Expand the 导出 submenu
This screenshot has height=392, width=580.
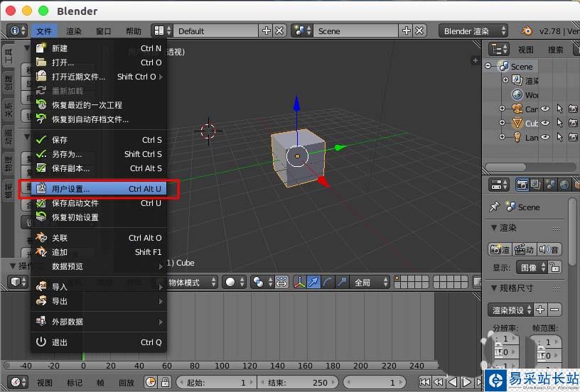coord(99,301)
